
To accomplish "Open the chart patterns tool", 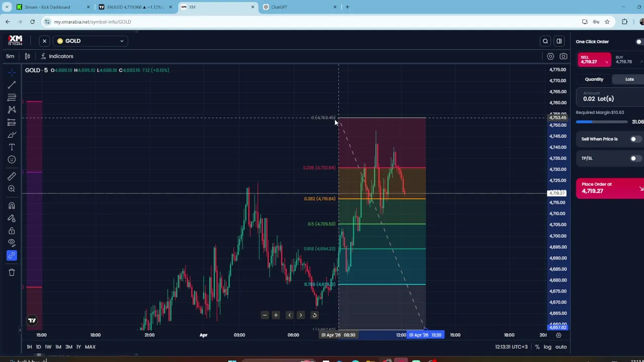I will [12, 110].
